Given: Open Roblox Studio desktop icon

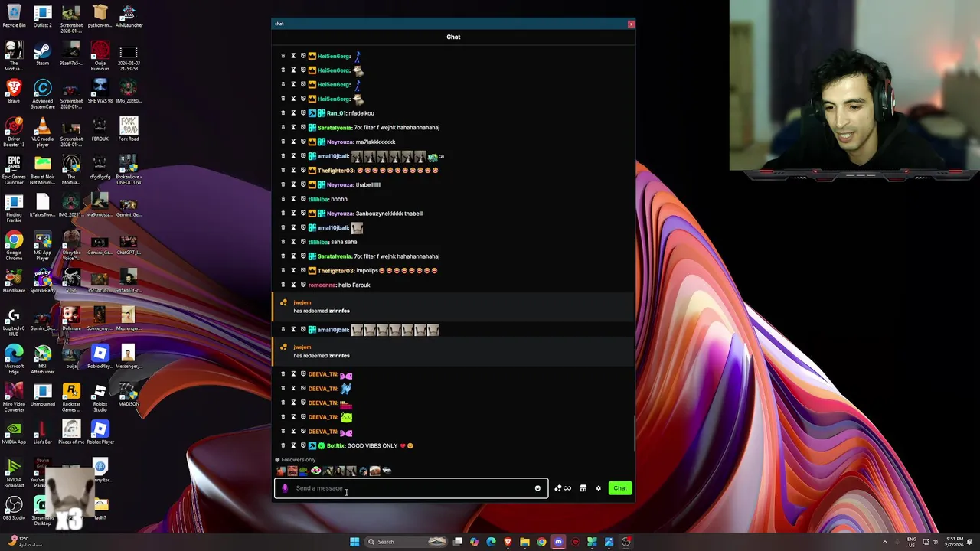Looking at the screenshot, I should coord(100,397).
